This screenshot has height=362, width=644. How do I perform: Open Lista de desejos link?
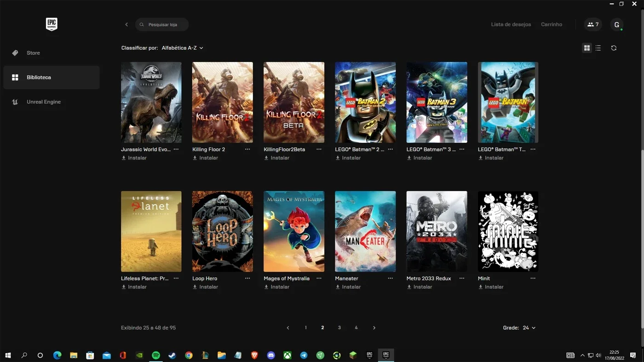point(511,24)
